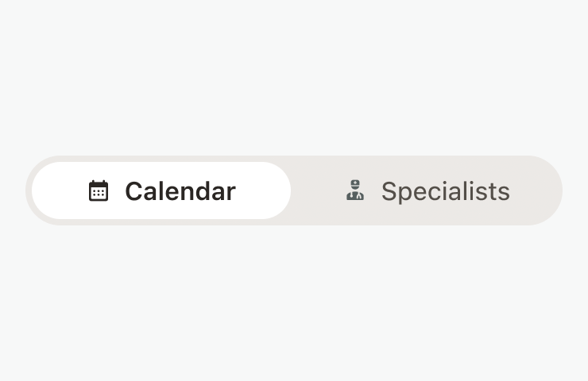Toggle the segmented control to Calendar
Screen dimensions: 588x381
[x=161, y=190]
